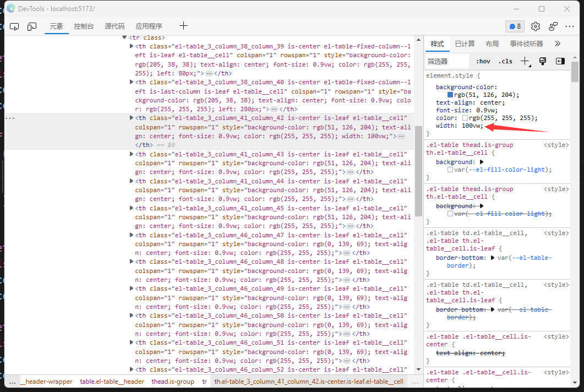Screen dimensions: 584x392
Task: Strike through the background-color declaration checkbox
Action: (430, 87)
